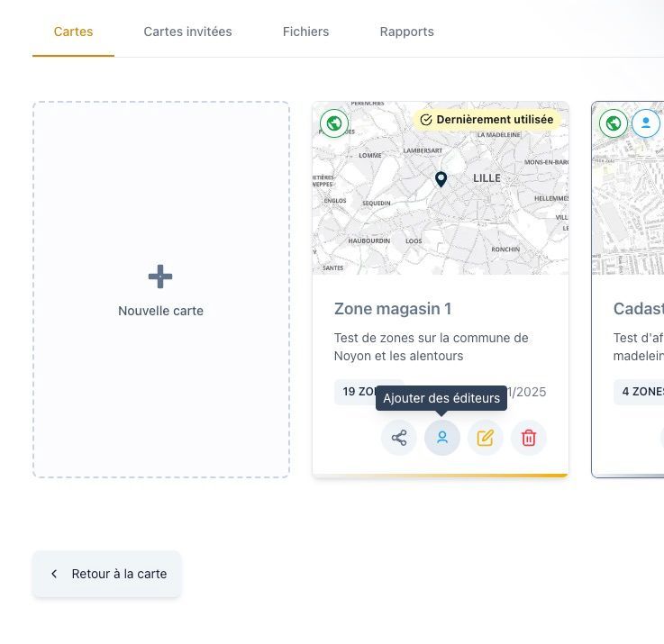The height and width of the screenshot is (644, 664).
Task: Click the map pin marker near Lille
Action: [x=441, y=179]
